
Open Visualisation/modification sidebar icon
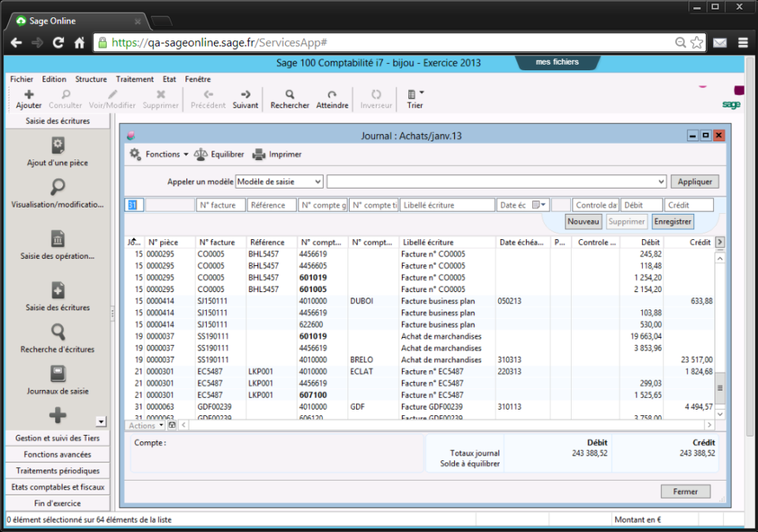point(58,187)
